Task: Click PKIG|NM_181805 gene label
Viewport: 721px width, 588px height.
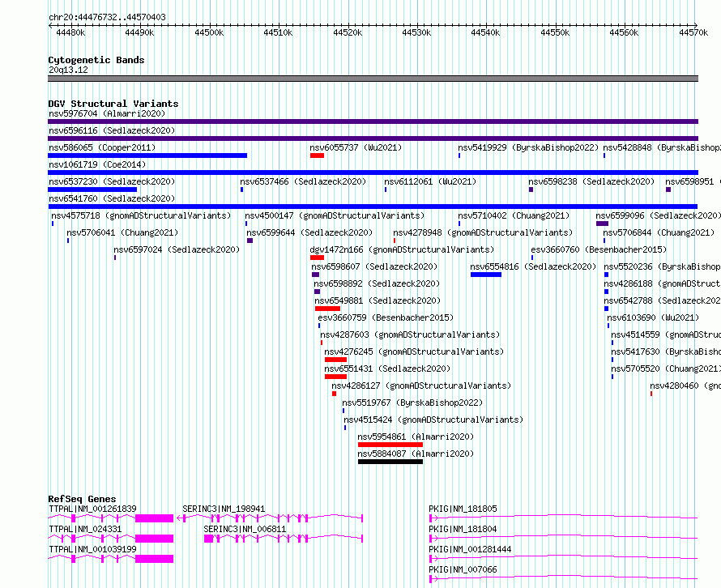Action: [x=463, y=509]
